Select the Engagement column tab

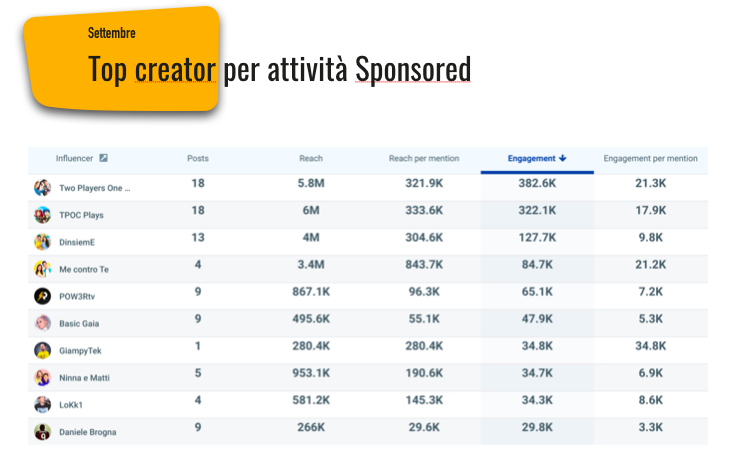coord(537,160)
